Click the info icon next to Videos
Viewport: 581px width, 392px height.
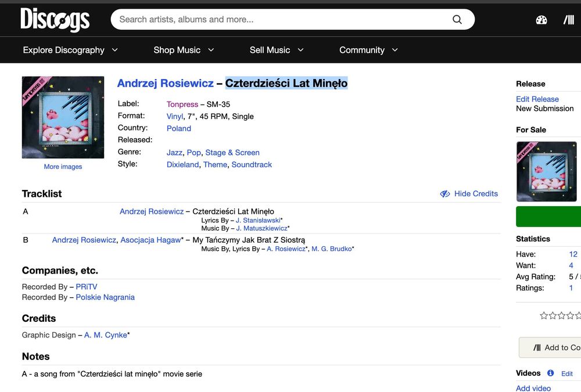pyautogui.click(x=551, y=373)
